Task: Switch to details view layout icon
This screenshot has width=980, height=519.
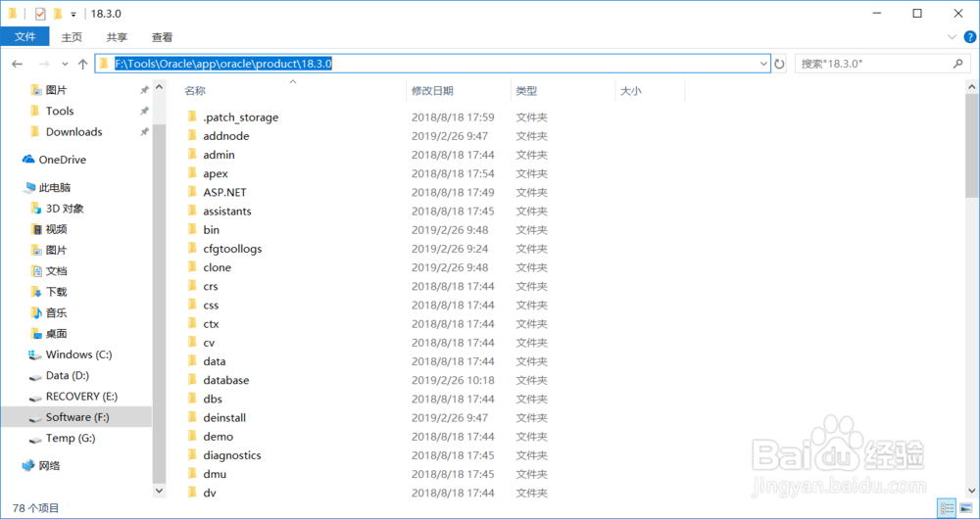Action: (947, 508)
